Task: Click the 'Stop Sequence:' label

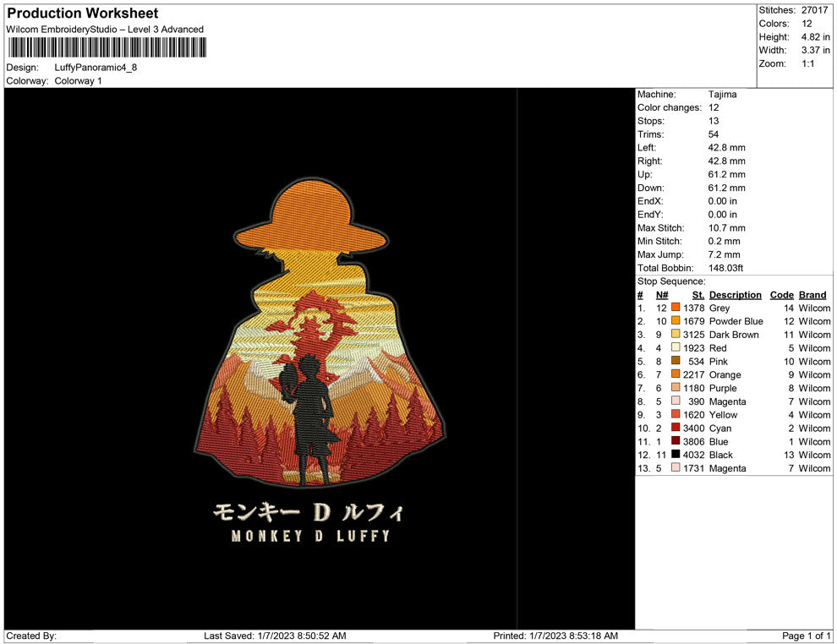Action: click(x=671, y=281)
